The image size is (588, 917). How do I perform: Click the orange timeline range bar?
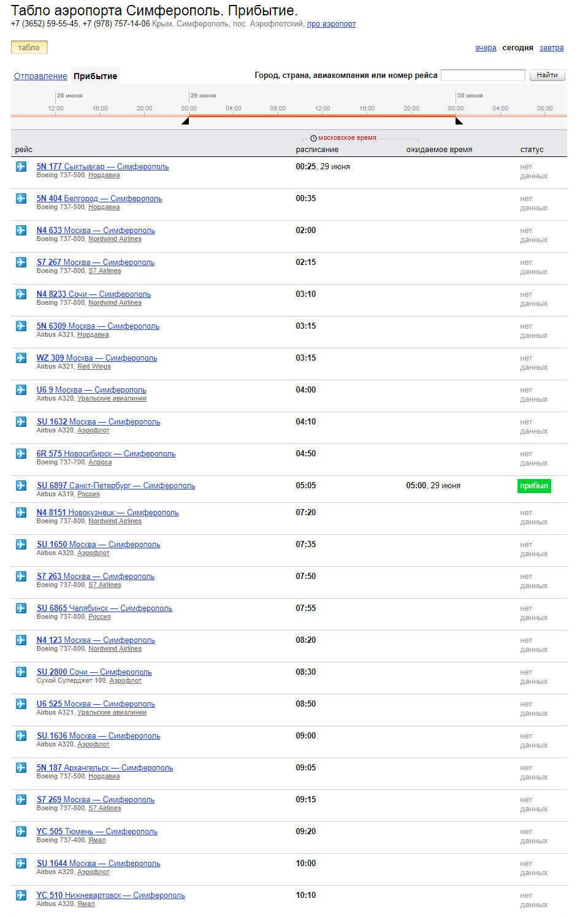click(x=322, y=115)
